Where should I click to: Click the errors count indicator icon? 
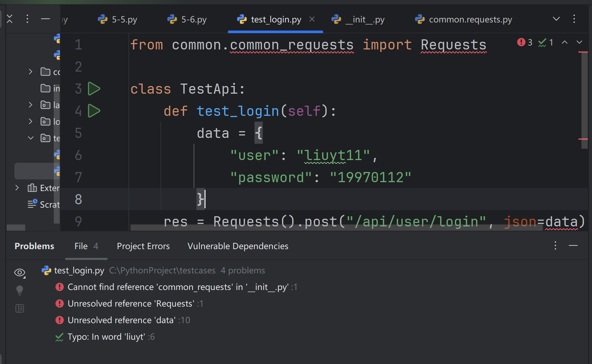[x=521, y=42]
